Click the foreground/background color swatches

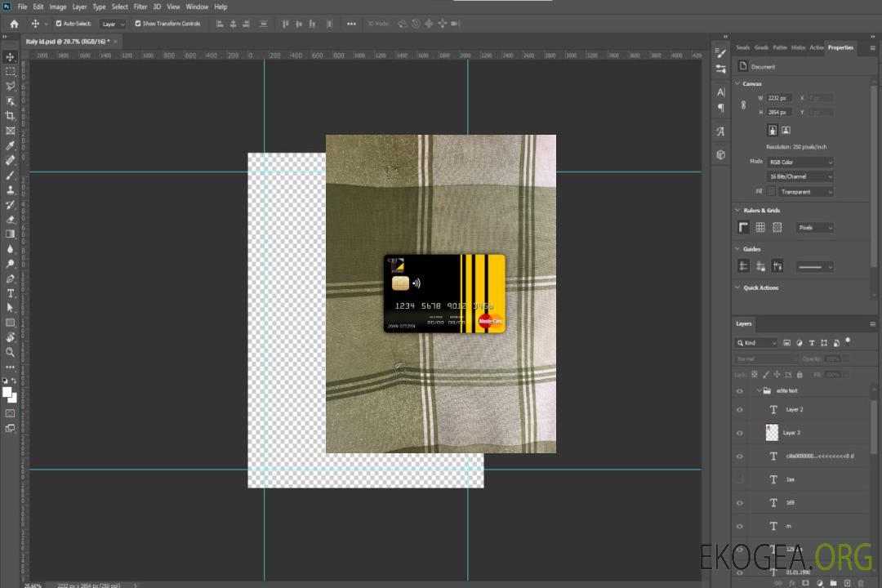pos(10,395)
